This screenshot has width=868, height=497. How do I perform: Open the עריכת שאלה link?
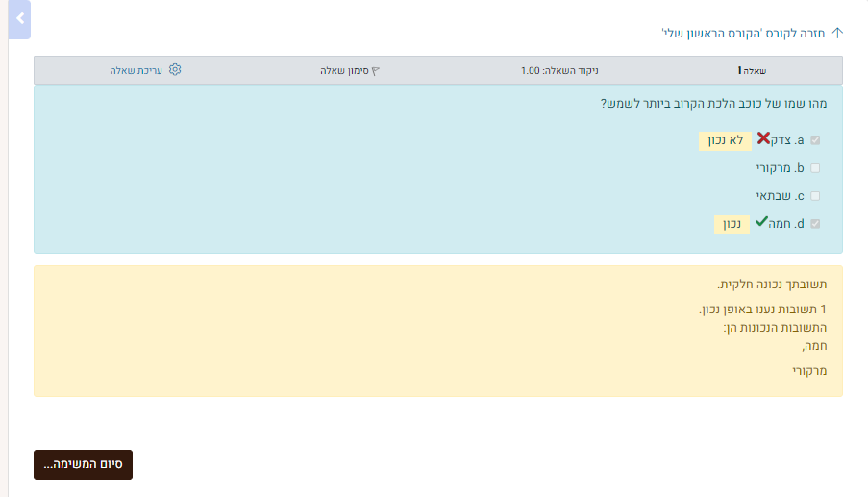coord(136,71)
